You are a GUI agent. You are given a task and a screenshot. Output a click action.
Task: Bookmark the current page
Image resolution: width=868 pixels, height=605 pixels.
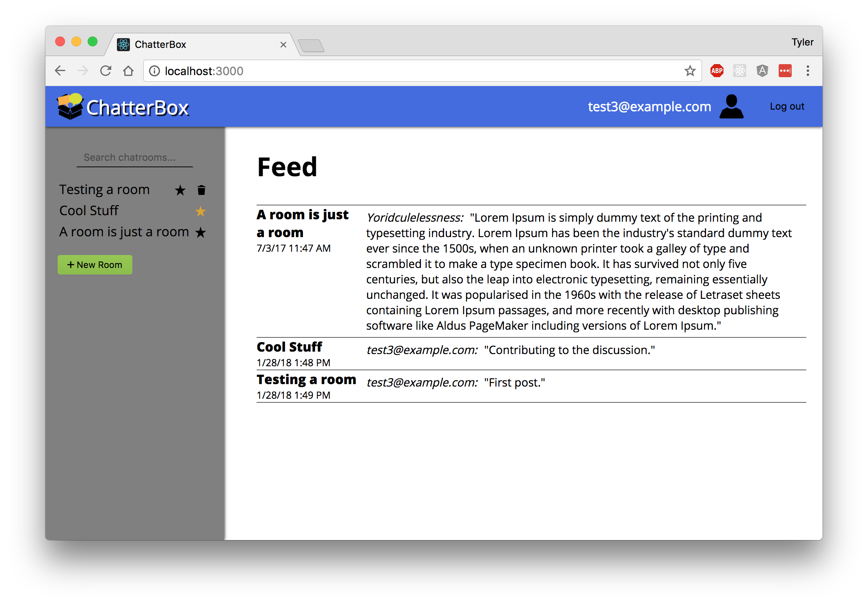click(689, 70)
